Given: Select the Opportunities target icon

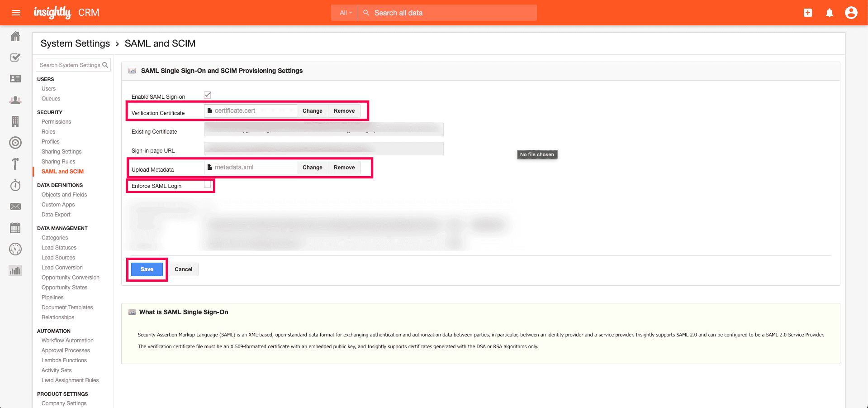Looking at the screenshot, I should 15,142.
